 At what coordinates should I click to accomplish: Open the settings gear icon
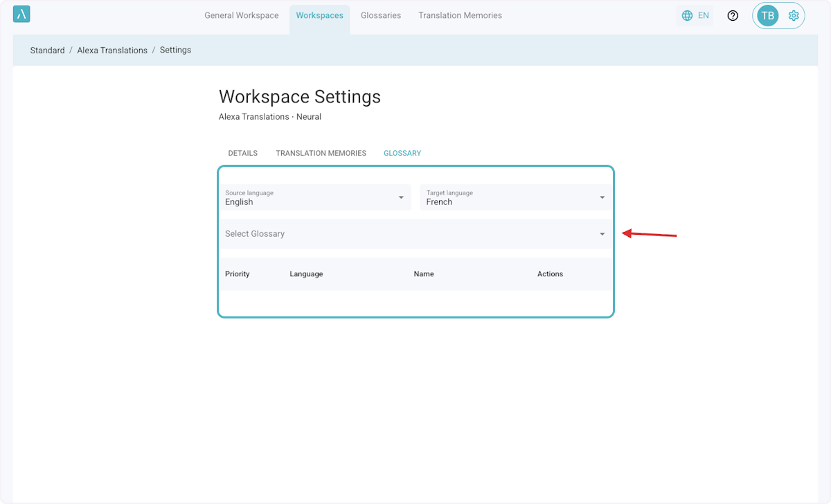click(794, 15)
